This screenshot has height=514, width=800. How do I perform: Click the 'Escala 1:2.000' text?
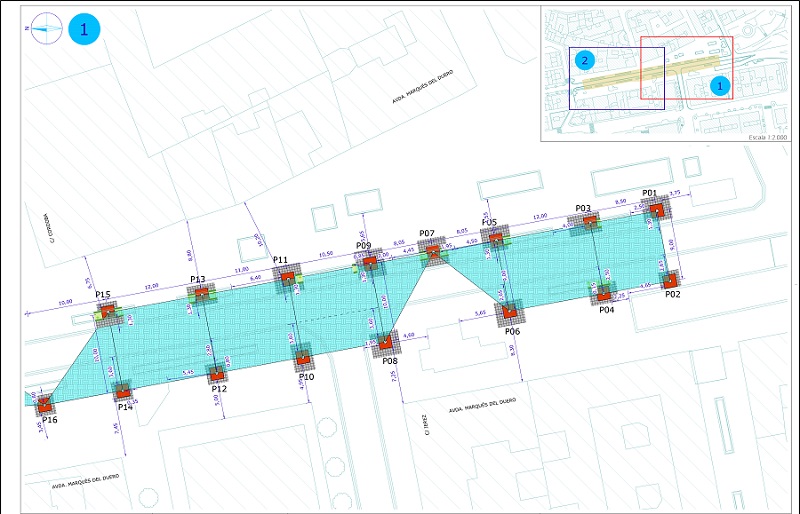[768, 138]
